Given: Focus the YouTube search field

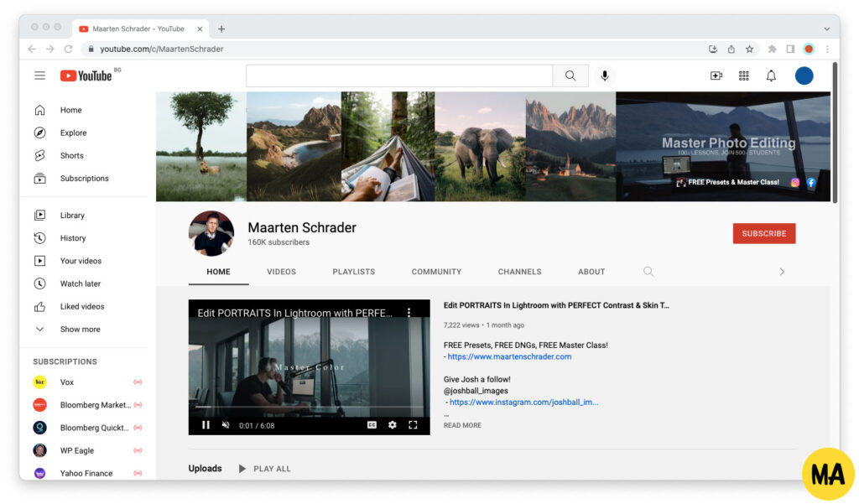Looking at the screenshot, I should [399, 75].
